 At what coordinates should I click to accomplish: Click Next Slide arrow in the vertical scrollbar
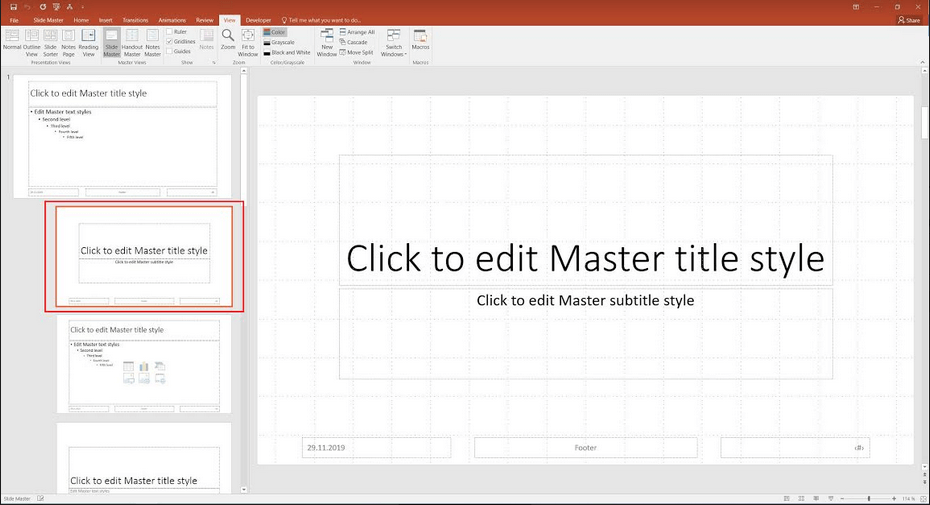pyautogui.click(x=925, y=484)
